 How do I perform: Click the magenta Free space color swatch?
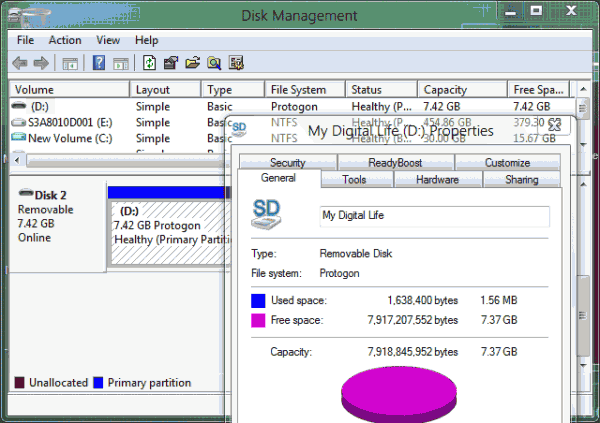pyautogui.click(x=258, y=320)
